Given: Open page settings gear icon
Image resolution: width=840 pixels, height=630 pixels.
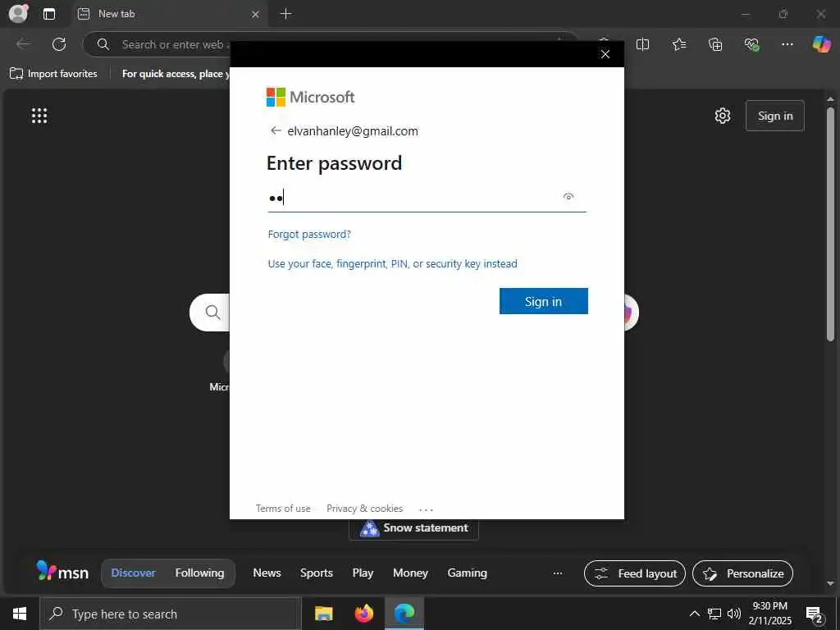Looking at the screenshot, I should click(x=722, y=115).
